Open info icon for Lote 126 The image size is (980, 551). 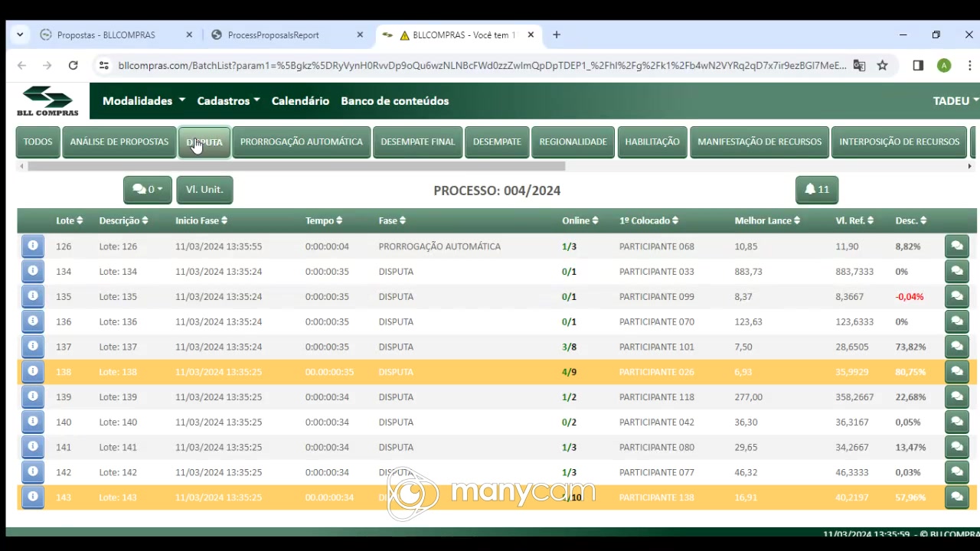click(x=32, y=246)
